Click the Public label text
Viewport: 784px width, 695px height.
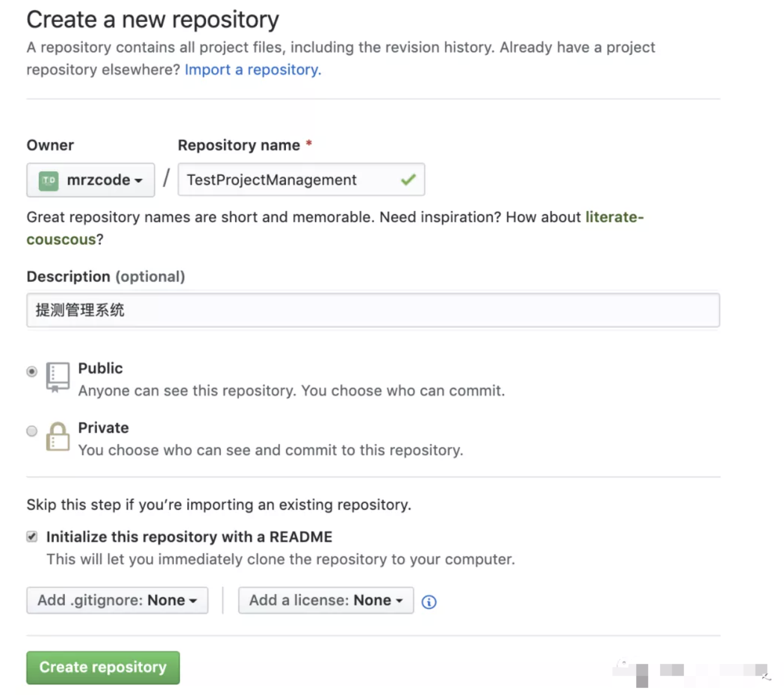(101, 368)
